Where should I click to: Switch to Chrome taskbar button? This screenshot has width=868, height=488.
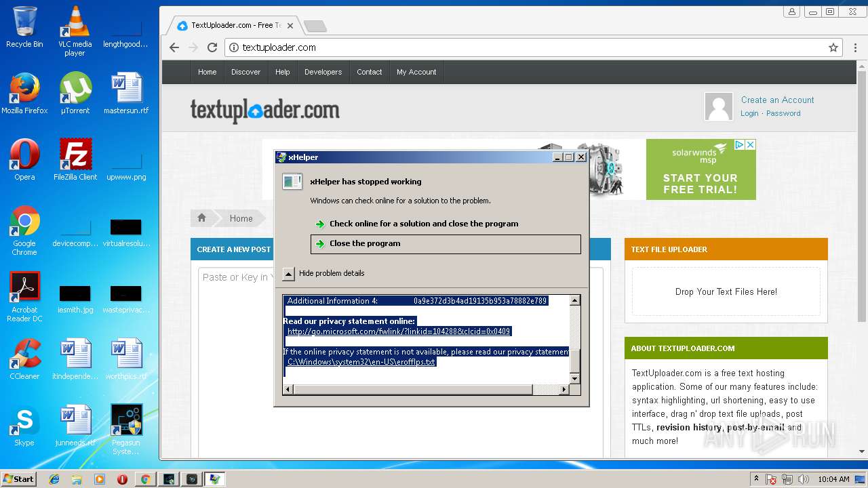pyautogui.click(x=145, y=479)
